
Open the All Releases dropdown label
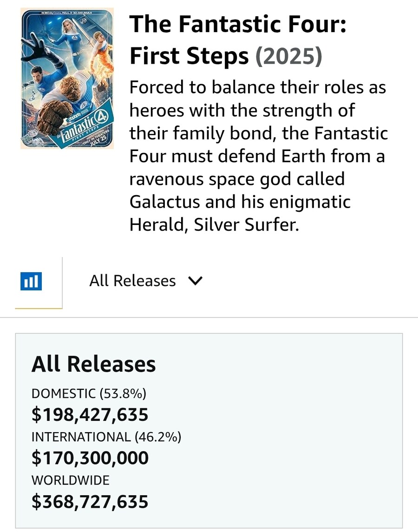pos(132,281)
